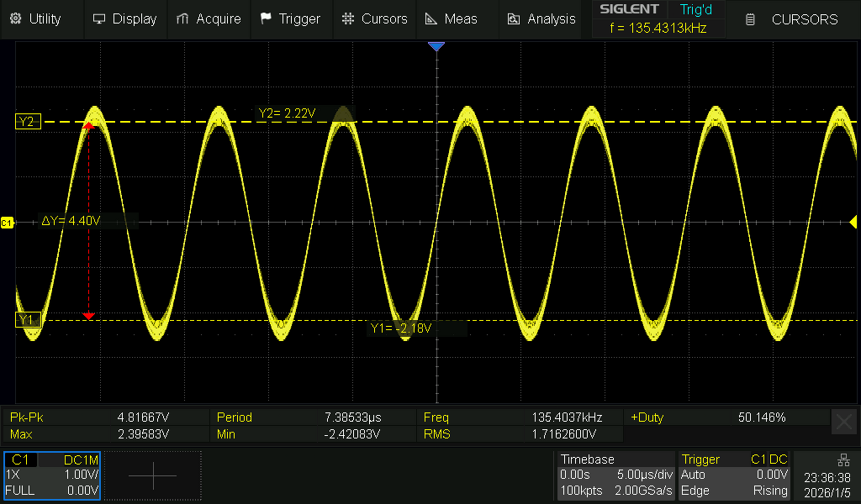Click the clock time 23:36:38
Screen dimensions: 861x504
827,478
